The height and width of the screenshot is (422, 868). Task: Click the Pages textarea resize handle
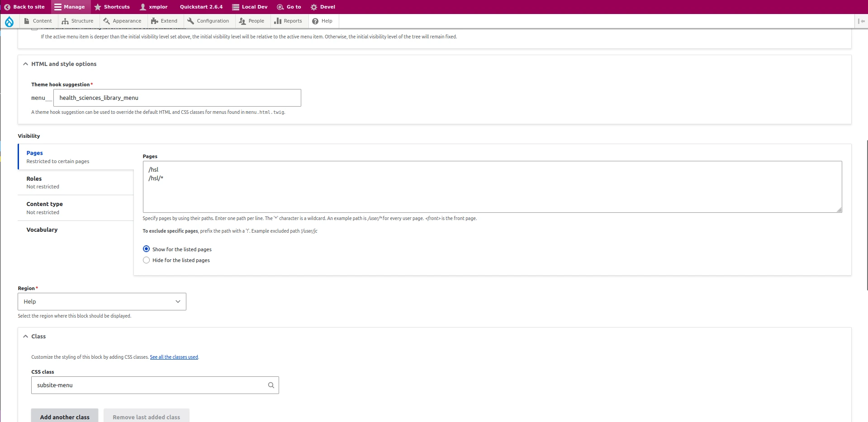tap(839, 210)
